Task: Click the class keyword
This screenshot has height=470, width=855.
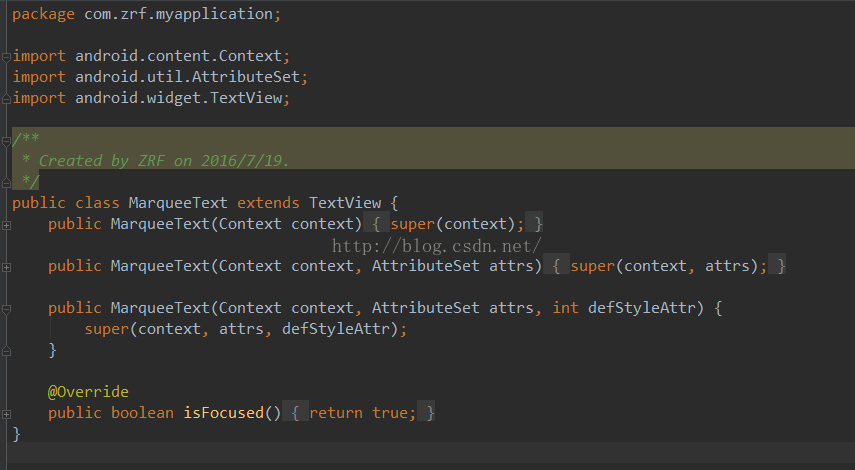Action: click(97, 203)
